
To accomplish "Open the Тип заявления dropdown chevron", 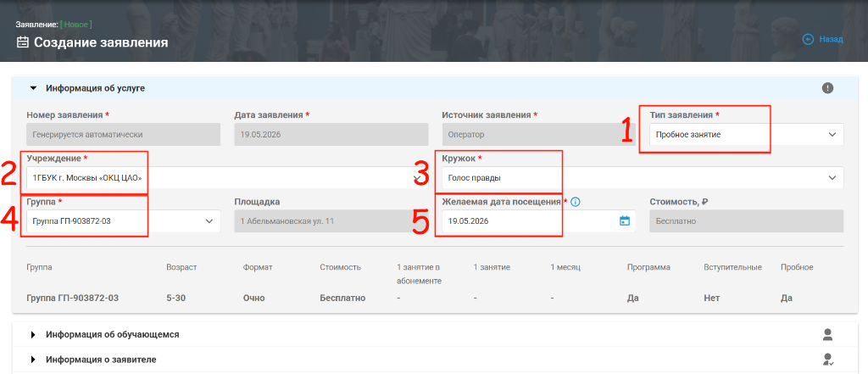I will pyautogui.click(x=832, y=134).
